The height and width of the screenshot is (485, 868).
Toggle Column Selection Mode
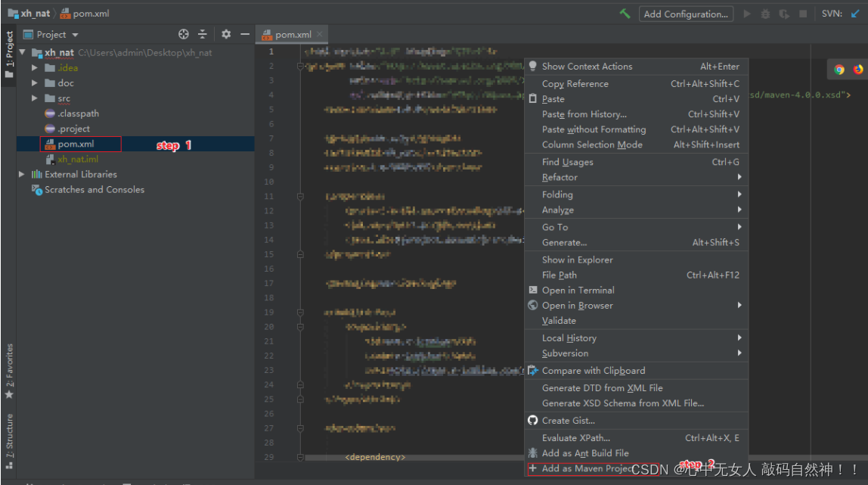point(636,145)
